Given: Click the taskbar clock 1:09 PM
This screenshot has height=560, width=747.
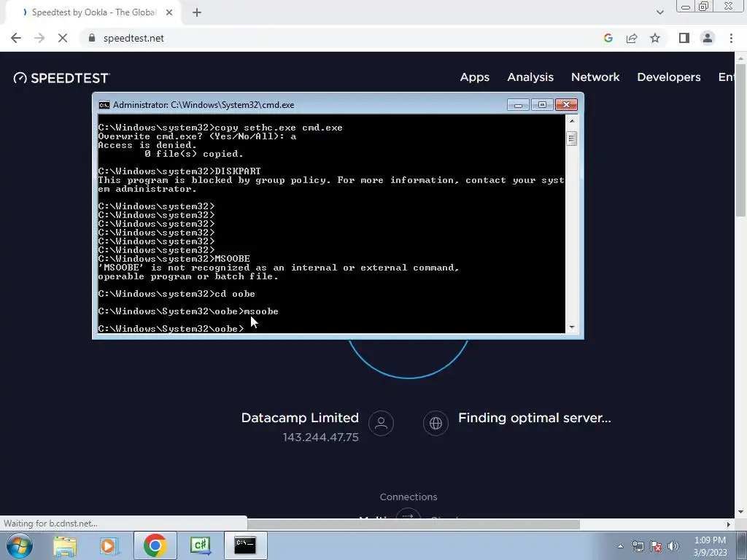Looking at the screenshot, I should click(x=710, y=540).
